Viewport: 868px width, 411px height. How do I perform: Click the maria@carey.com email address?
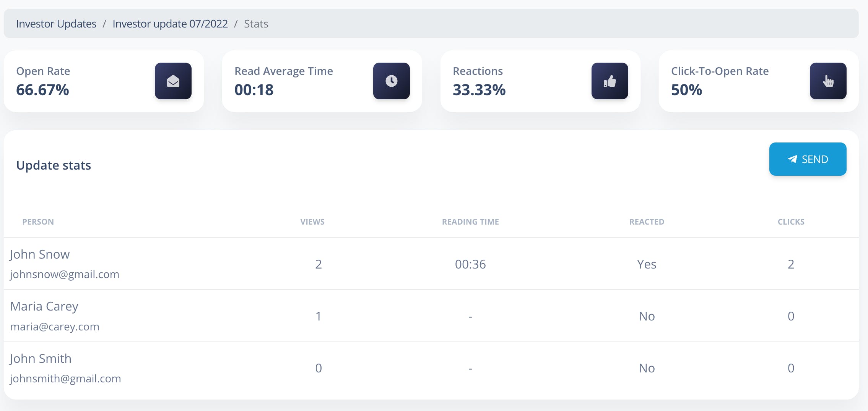click(x=55, y=327)
